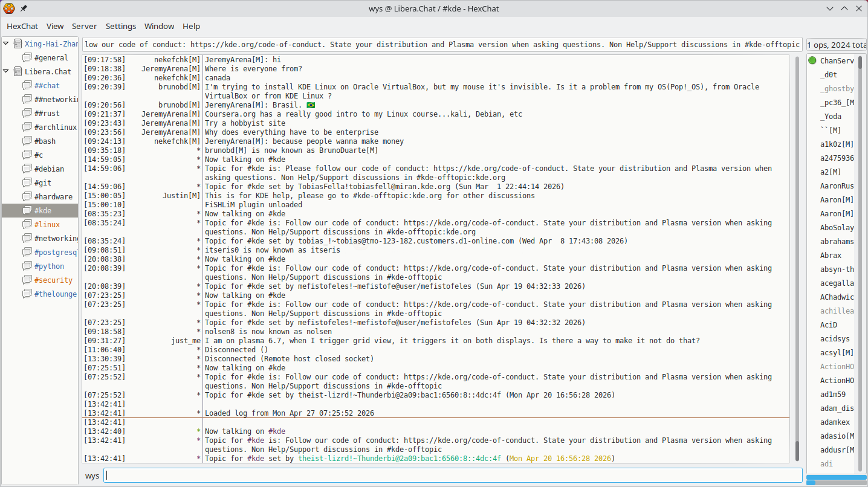Click the message input field
The height and width of the screenshot is (487, 868).
(453, 476)
